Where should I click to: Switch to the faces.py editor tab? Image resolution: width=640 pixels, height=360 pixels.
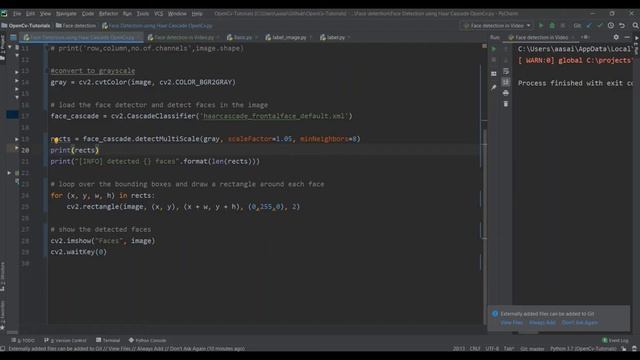242,37
